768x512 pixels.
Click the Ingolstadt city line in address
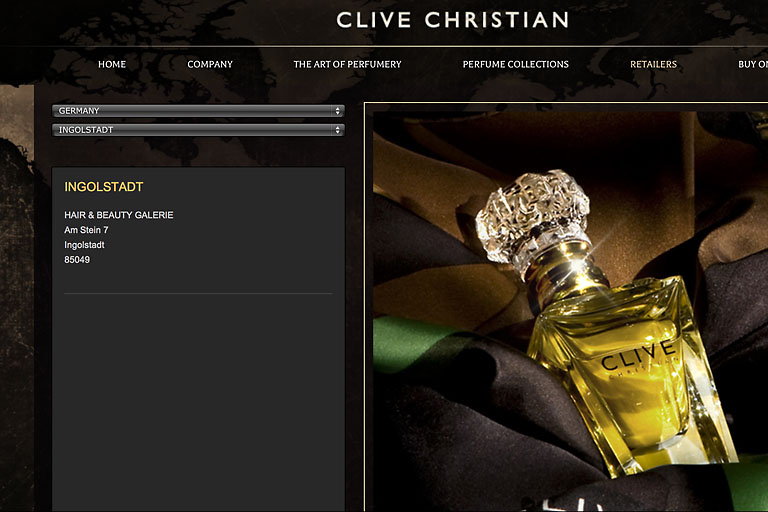[84, 245]
